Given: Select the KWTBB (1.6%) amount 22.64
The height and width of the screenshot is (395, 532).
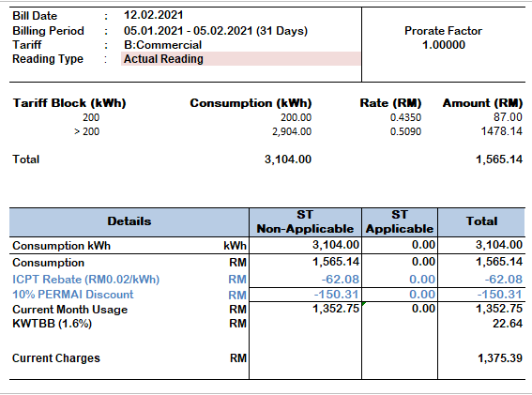Looking at the screenshot, I should (x=508, y=324).
